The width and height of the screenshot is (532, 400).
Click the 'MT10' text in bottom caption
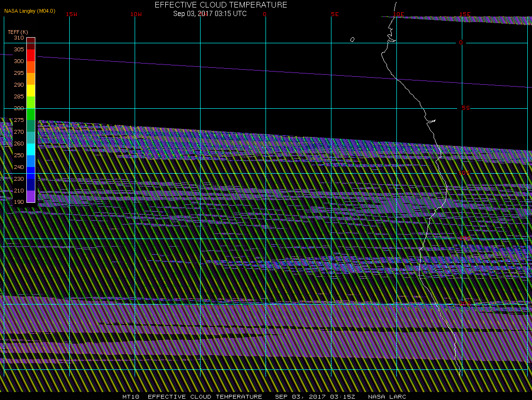point(130,397)
